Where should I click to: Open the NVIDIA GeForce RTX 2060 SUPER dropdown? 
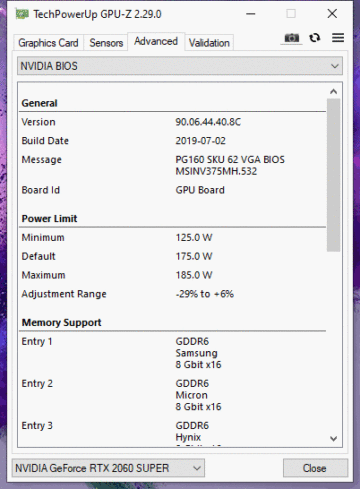(108, 468)
